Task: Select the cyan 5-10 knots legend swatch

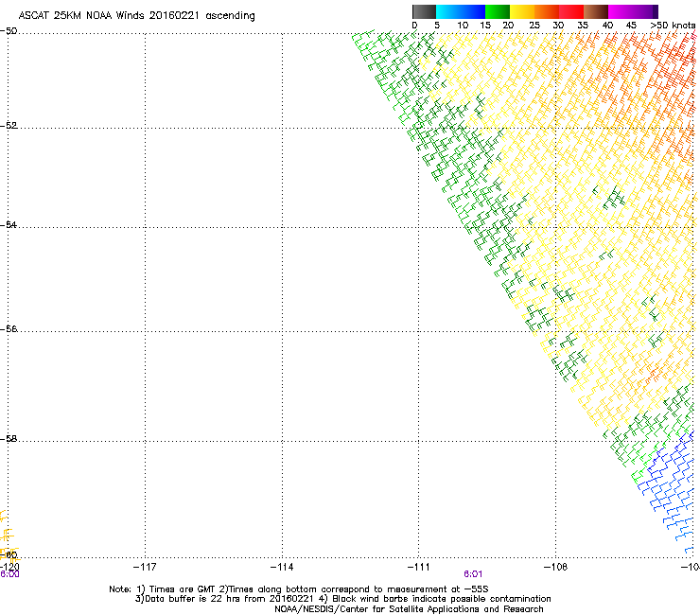Action: click(447, 11)
